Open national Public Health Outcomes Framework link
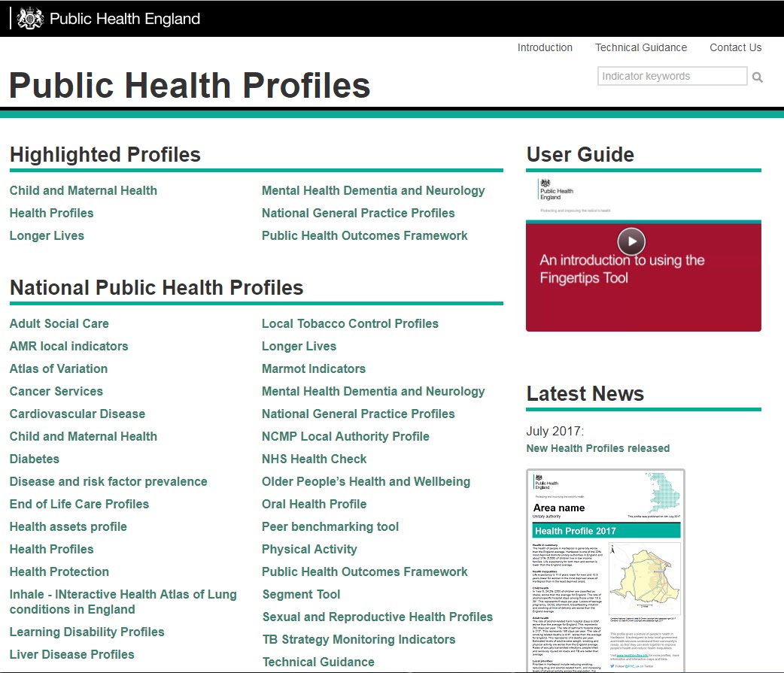This screenshot has height=673, width=784. [x=365, y=571]
